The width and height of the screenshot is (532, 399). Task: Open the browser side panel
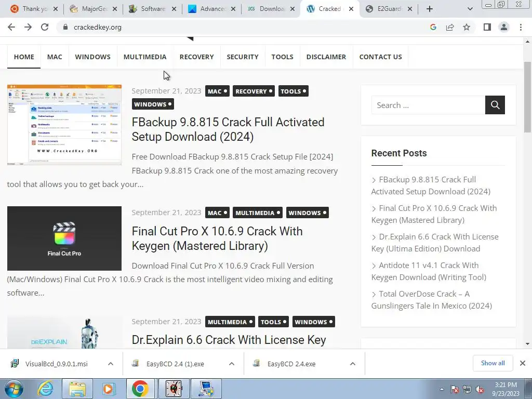pyautogui.click(x=487, y=27)
